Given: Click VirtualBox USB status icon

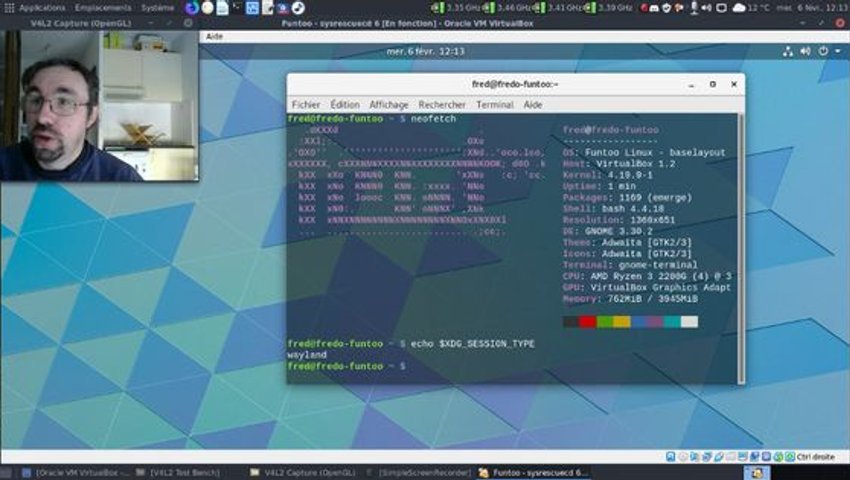Looking at the screenshot, I should click(x=719, y=457).
